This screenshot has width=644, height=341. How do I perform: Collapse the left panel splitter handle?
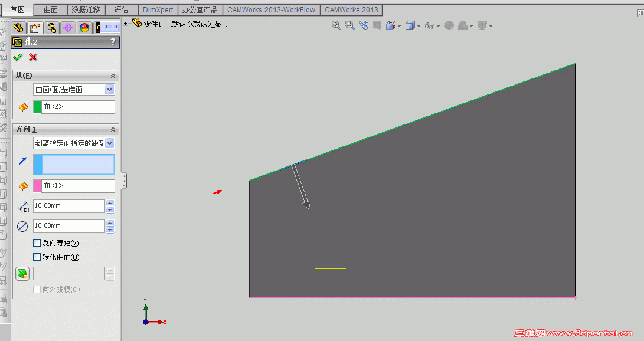coord(124,181)
